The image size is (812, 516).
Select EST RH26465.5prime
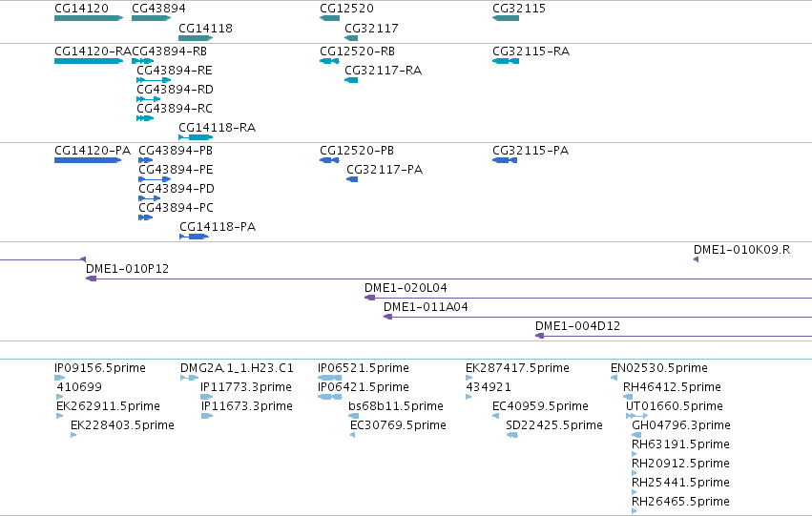(x=635, y=511)
